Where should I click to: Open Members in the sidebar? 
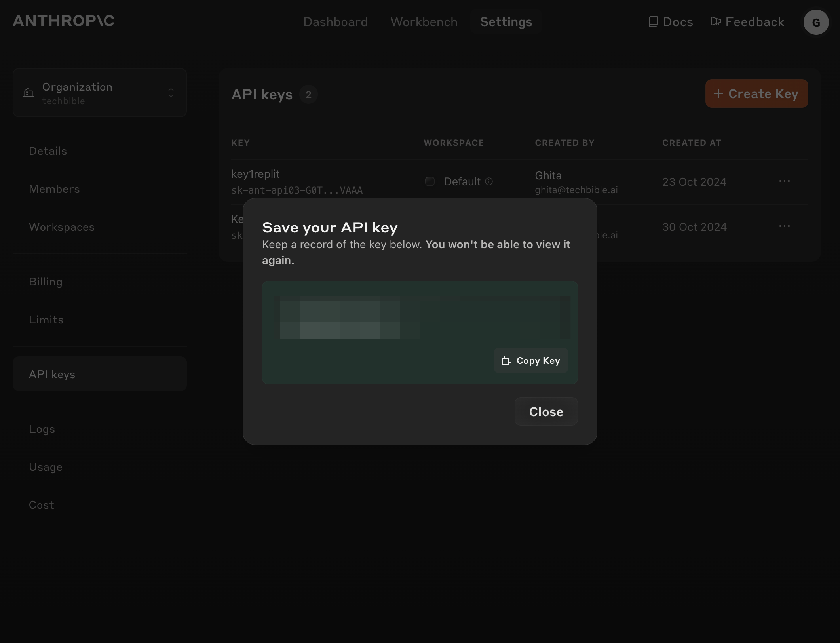54,189
